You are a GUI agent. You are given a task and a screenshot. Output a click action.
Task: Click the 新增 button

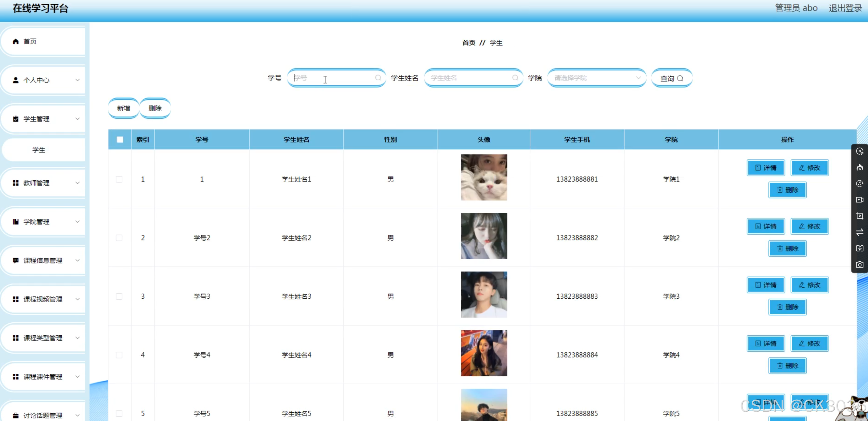(123, 108)
